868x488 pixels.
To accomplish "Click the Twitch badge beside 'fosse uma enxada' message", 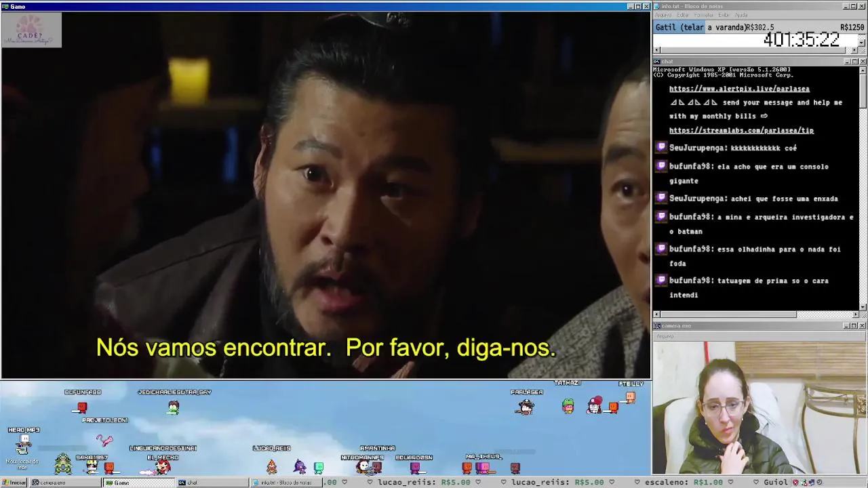I will pos(662,198).
